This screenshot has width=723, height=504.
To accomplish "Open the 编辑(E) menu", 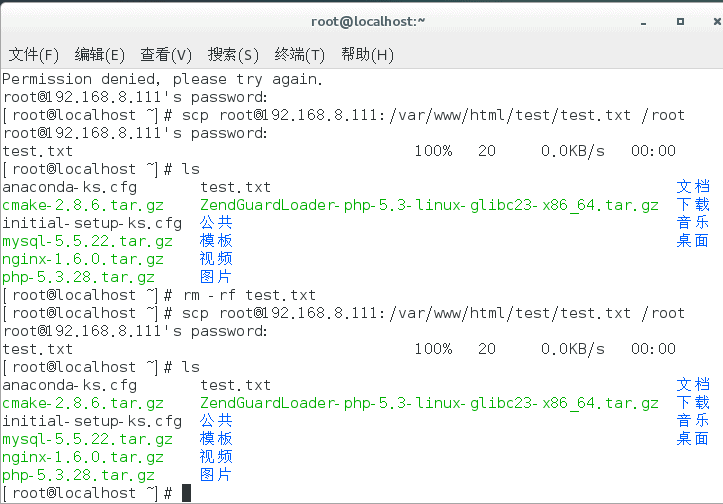I will click(x=100, y=55).
